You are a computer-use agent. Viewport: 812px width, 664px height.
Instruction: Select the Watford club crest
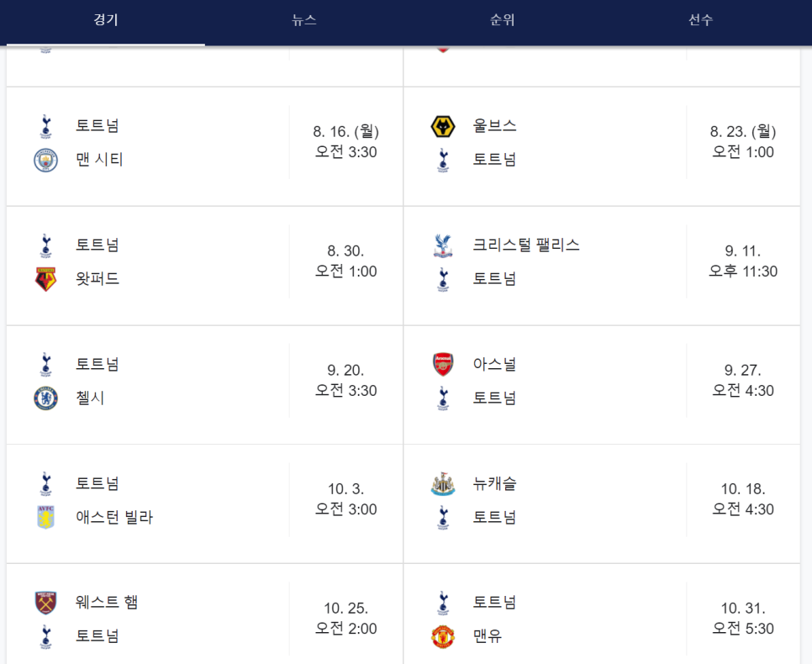tap(43, 277)
